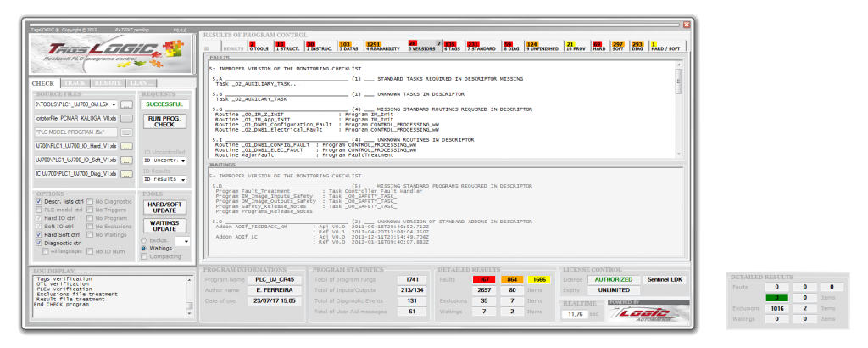Viewport: 868px width, 348px height.
Task: Open the 6 TAGS results tab
Action: click(x=453, y=47)
